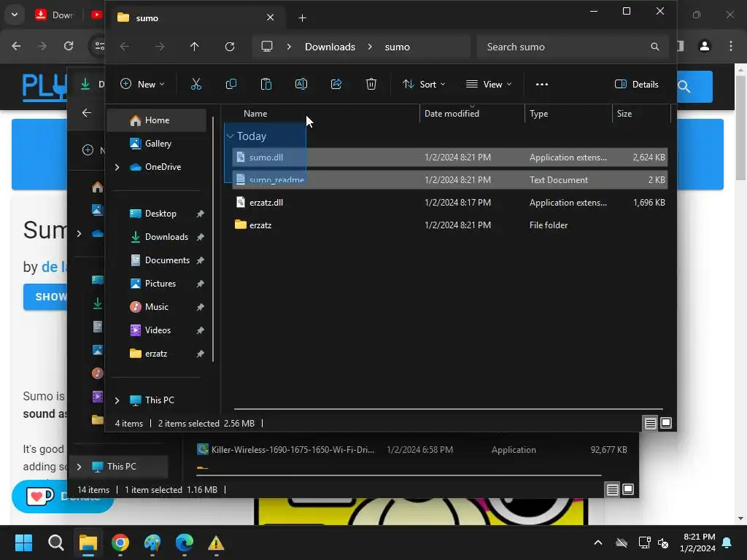747x560 pixels.
Task: Toggle the pin next to erzatz folder
Action: click(200, 354)
